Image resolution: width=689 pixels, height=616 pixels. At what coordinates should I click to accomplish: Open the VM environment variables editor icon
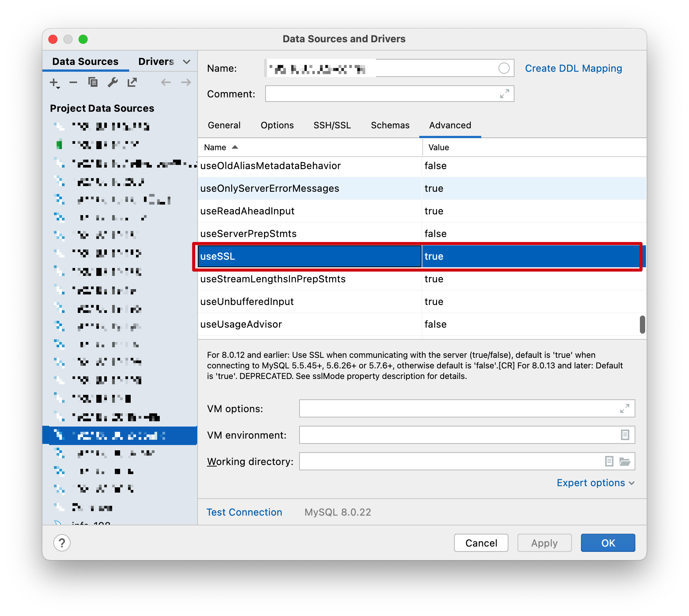[x=625, y=435]
